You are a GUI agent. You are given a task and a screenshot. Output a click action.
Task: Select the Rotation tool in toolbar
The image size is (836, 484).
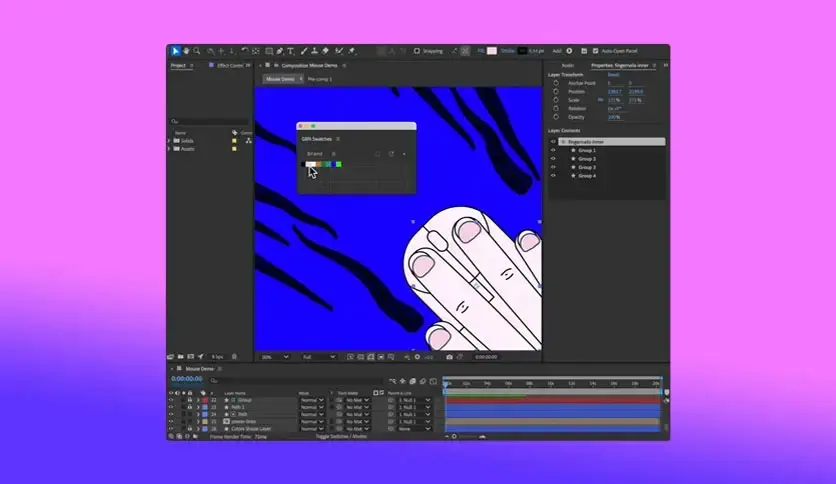click(245, 51)
